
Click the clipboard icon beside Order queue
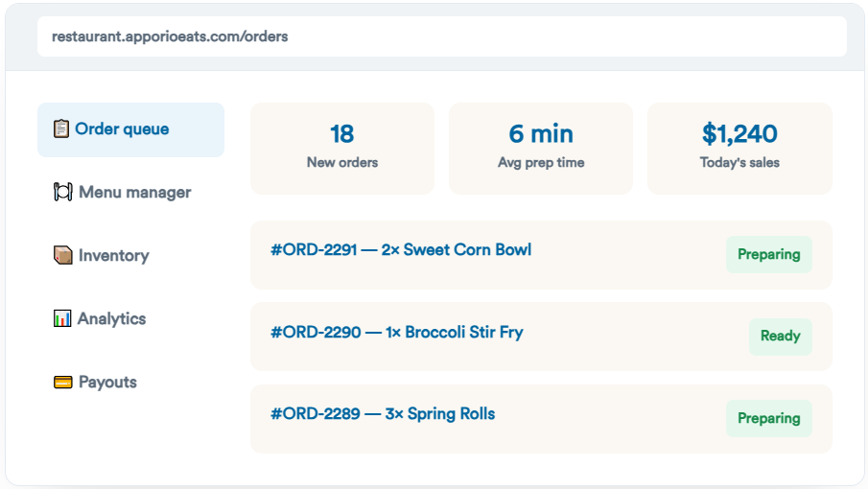[61, 128]
